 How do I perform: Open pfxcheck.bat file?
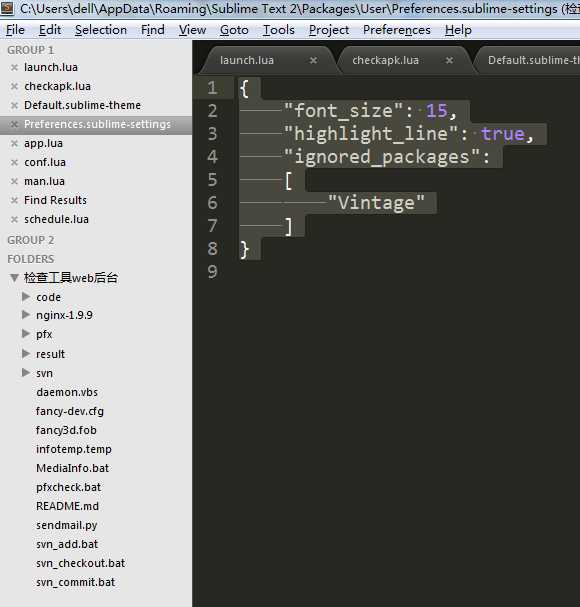[x=69, y=487]
